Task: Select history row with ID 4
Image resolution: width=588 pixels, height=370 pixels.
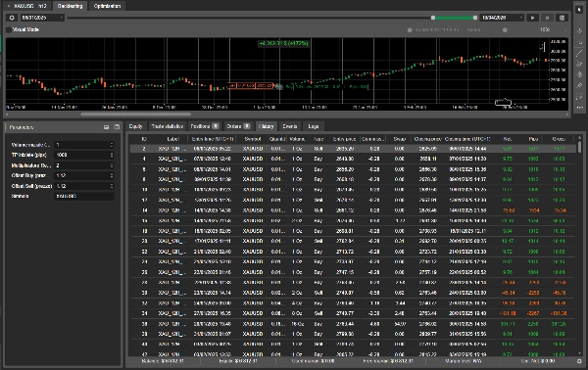Action: 352,159
